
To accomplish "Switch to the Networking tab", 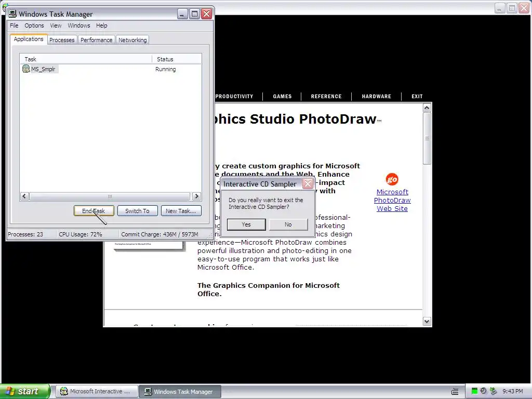I will [x=132, y=39].
